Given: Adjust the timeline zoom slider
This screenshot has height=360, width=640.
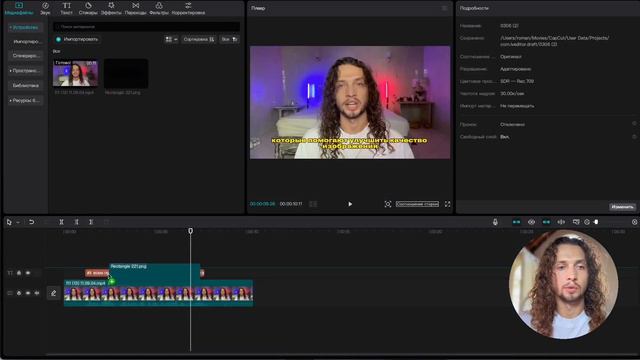Looking at the screenshot, I should pos(596,222).
